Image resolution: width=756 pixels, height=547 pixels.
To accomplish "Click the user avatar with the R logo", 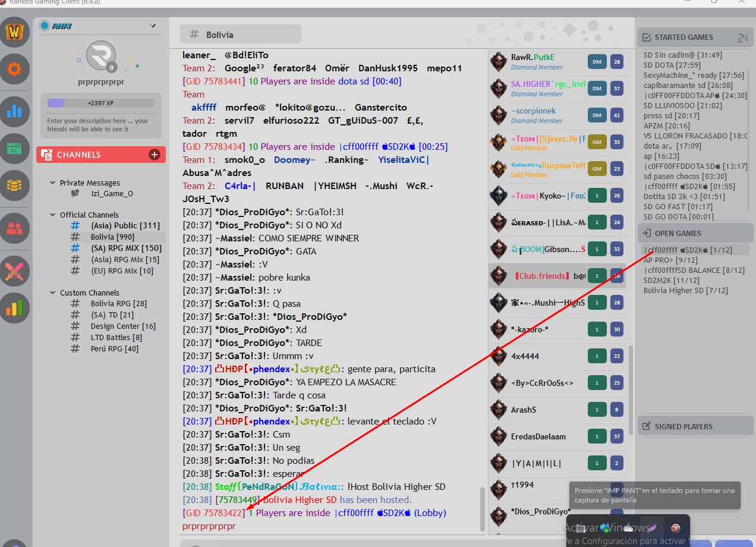I will click(101, 56).
